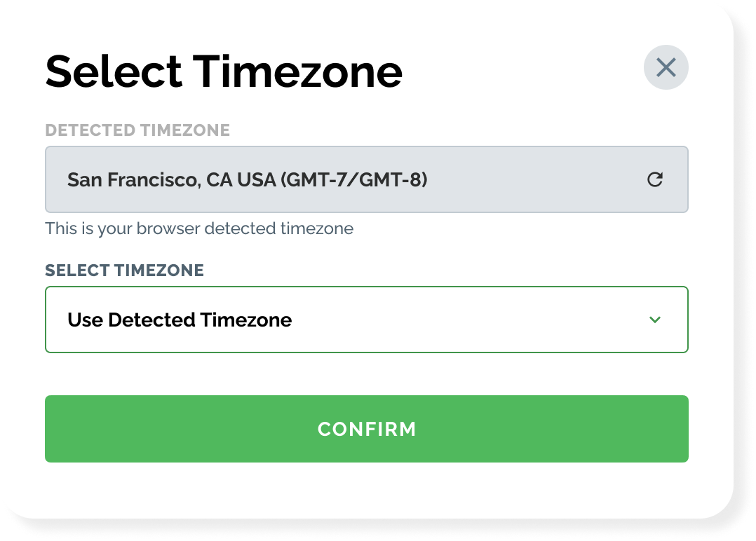Click the gray circular close button

tap(666, 67)
